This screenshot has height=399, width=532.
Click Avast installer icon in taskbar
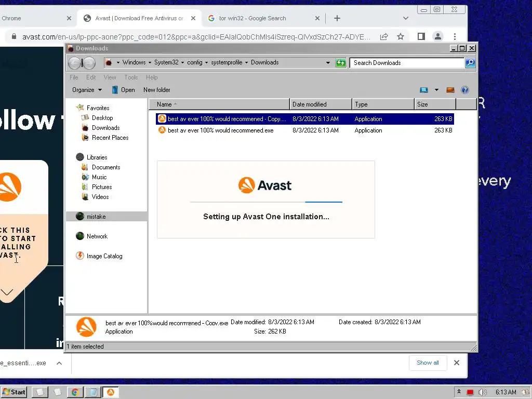[x=111, y=392]
